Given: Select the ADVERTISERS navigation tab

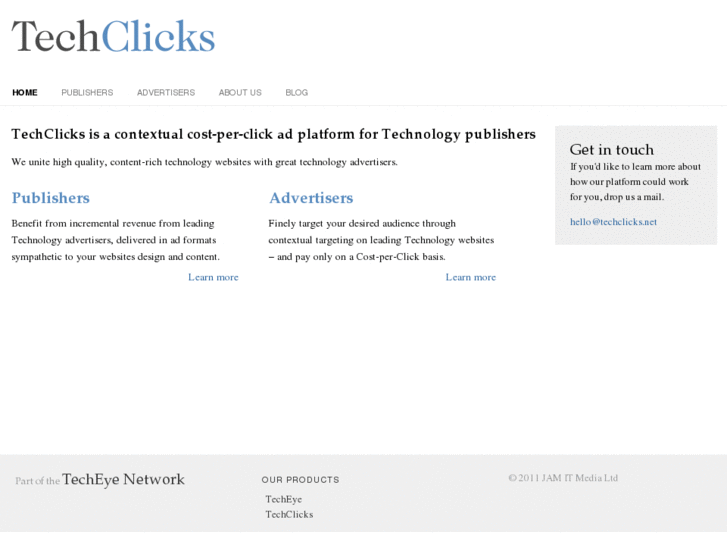Looking at the screenshot, I should click(x=166, y=92).
